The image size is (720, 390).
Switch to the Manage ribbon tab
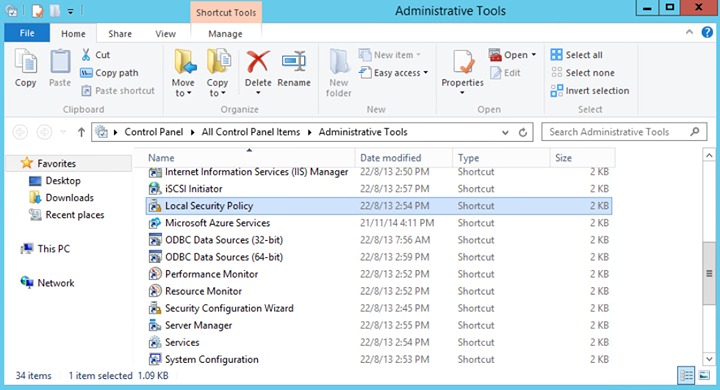tap(225, 34)
